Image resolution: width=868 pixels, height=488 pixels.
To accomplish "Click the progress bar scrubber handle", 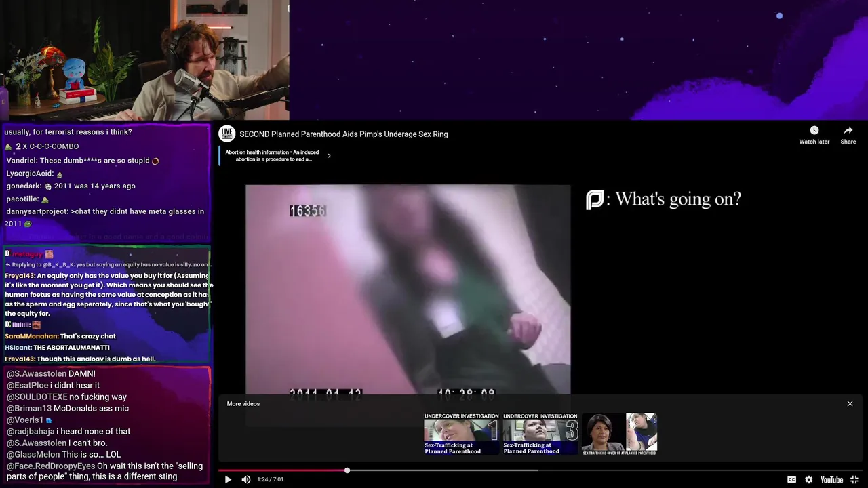I will click(x=347, y=470).
